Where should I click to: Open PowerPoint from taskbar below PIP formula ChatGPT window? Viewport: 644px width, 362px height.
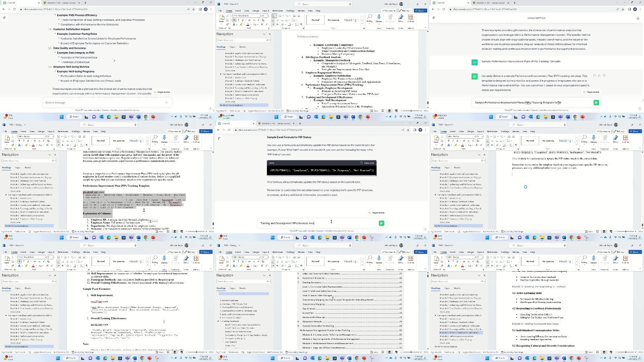tap(364, 237)
